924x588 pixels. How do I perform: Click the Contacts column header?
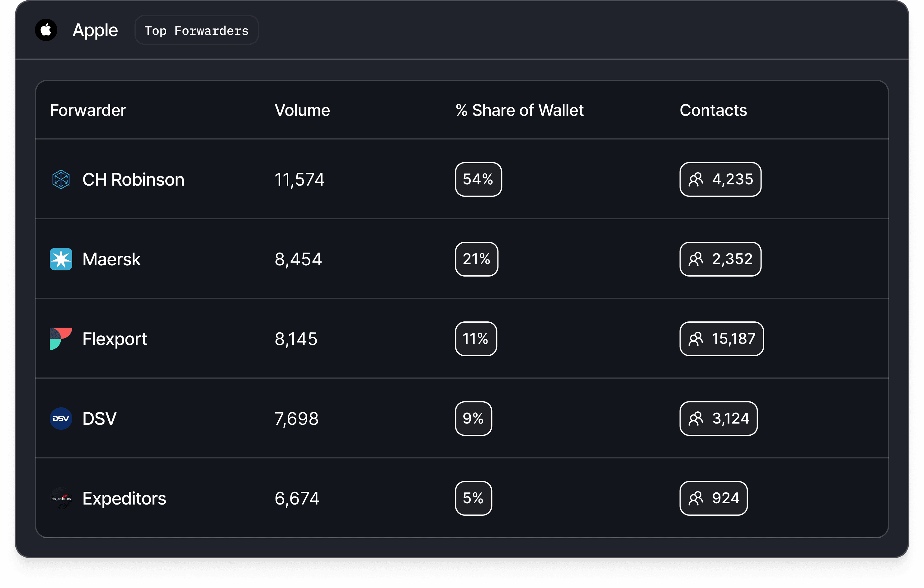tap(713, 110)
